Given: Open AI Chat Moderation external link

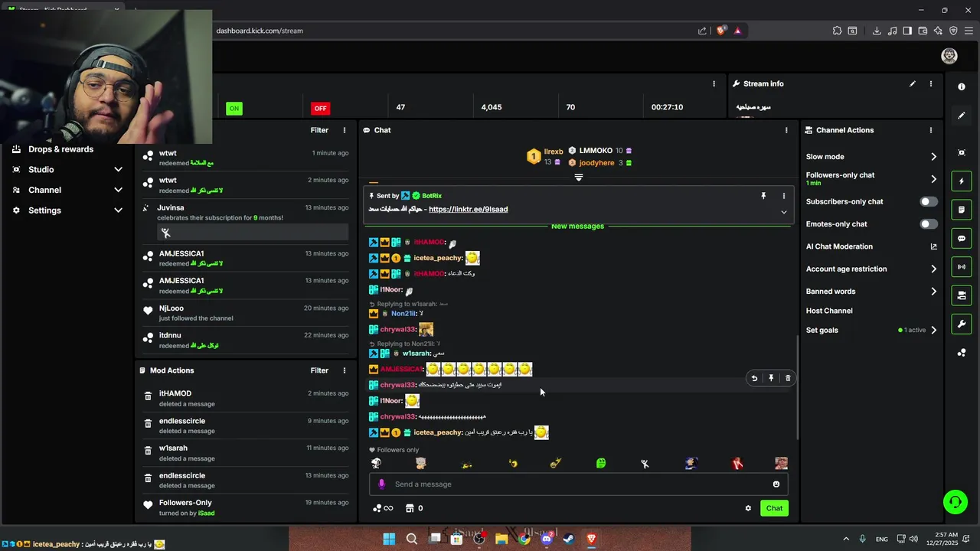Looking at the screenshot, I should coord(933,246).
